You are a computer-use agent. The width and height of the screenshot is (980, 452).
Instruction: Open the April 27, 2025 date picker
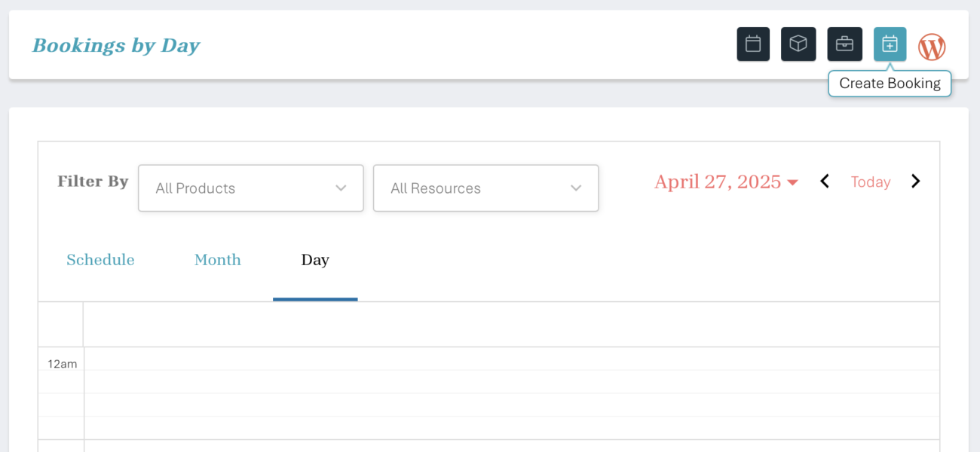point(726,182)
